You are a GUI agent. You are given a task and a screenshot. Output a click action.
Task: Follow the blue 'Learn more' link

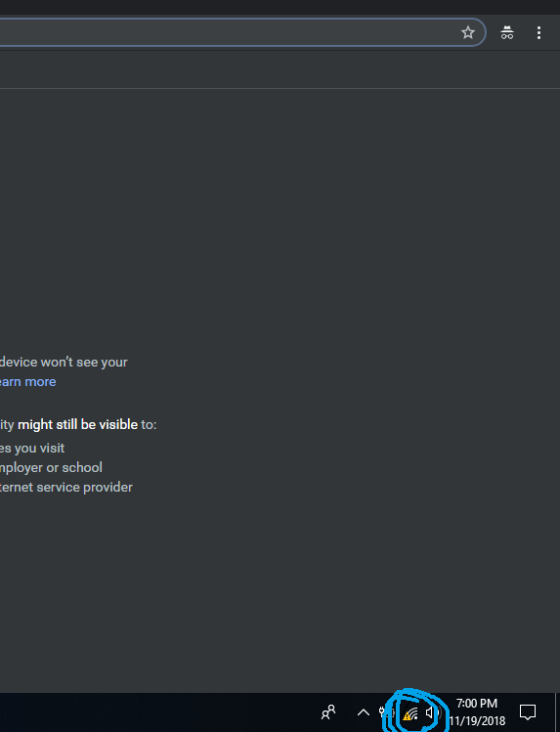28,382
